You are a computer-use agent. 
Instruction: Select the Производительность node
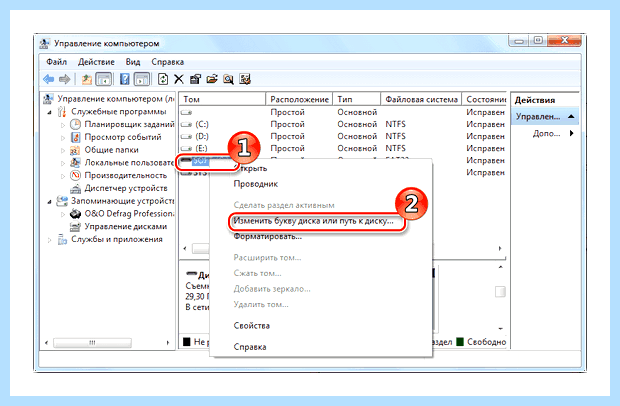(x=126, y=175)
